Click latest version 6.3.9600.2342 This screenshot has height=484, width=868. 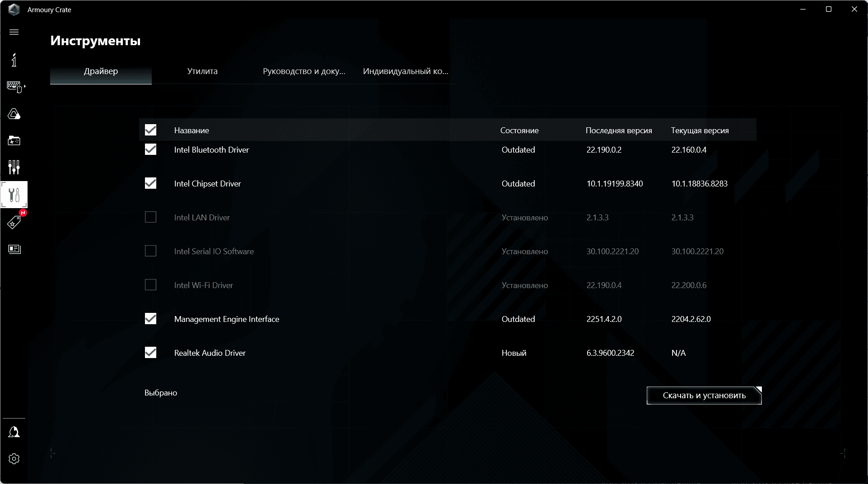coord(610,353)
